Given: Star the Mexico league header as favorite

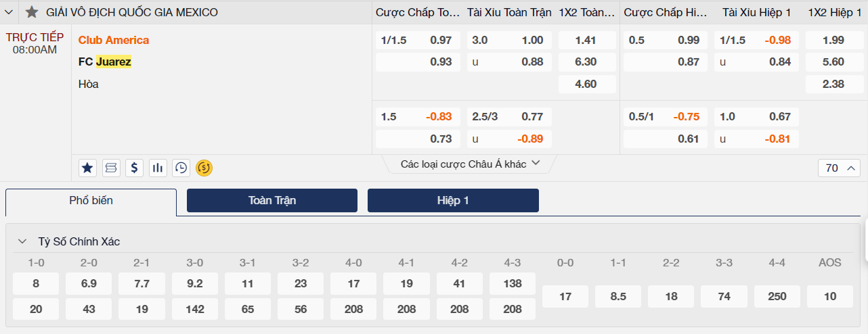Looking at the screenshot, I should tap(31, 12).
